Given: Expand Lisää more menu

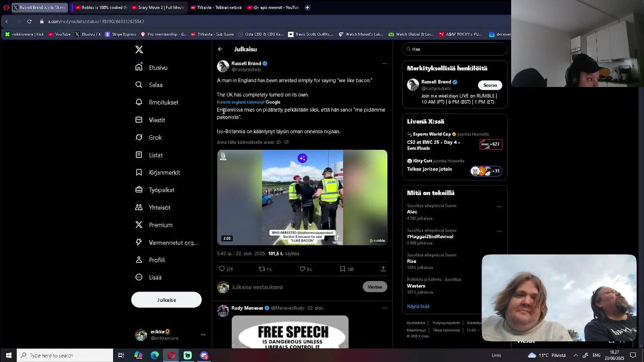Looking at the screenshot, I should point(148,277).
